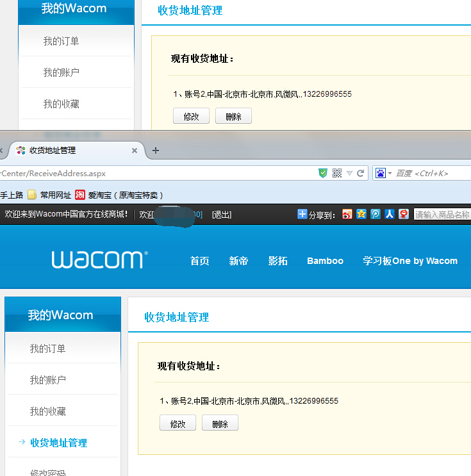Image resolution: width=471 pixels, height=476 pixels.
Task: Expand the address bar history dropdown arrow
Action: [349, 174]
